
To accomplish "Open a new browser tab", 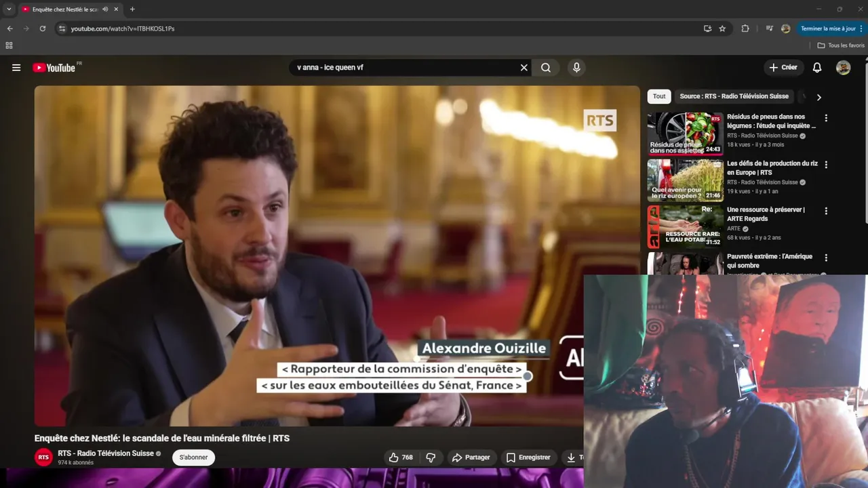I will click(x=132, y=9).
